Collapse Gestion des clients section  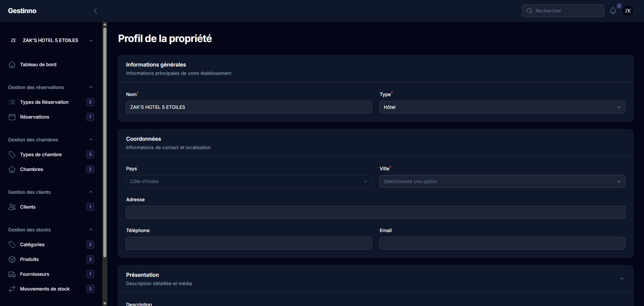pyautogui.click(x=91, y=192)
